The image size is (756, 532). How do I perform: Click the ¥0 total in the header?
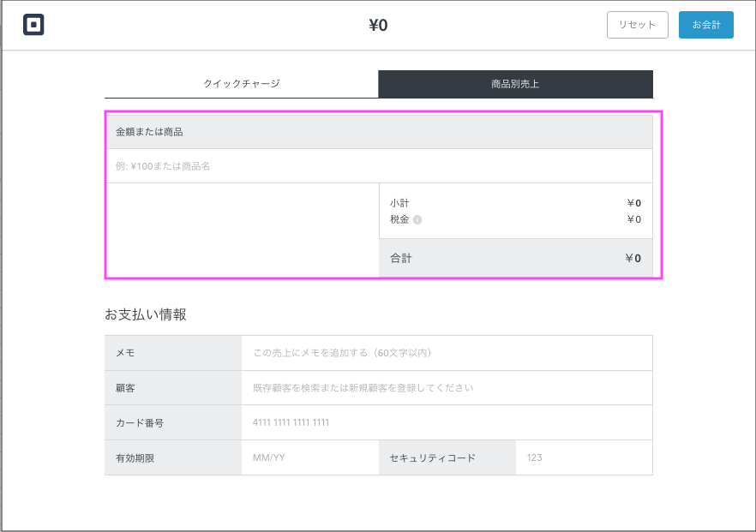pyautogui.click(x=378, y=25)
